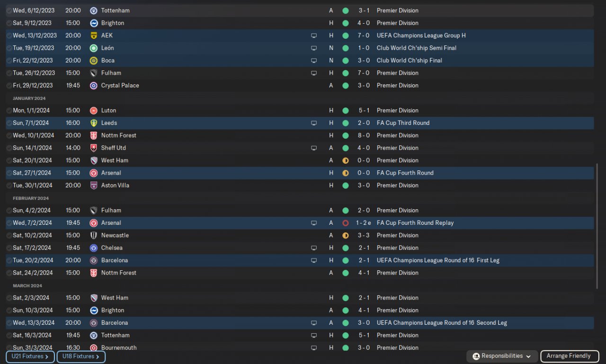Open the FA Cup Fourth Round Replay link
Viewport: 606px width, 364px height.
[x=415, y=223]
